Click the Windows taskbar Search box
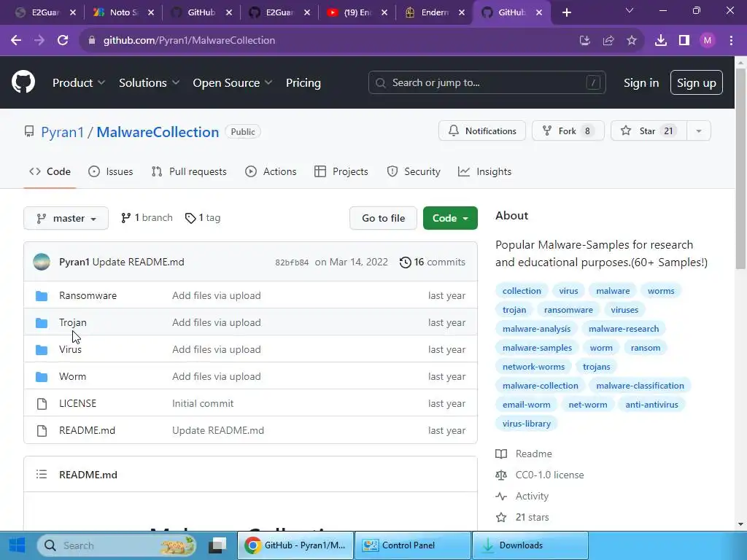747x560 pixels. point(117,545)
